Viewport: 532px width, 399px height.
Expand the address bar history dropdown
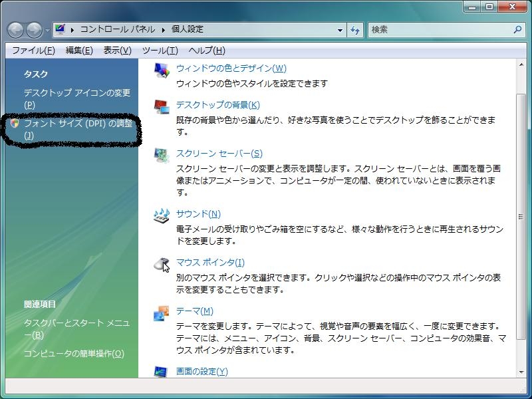pos(340,30)
